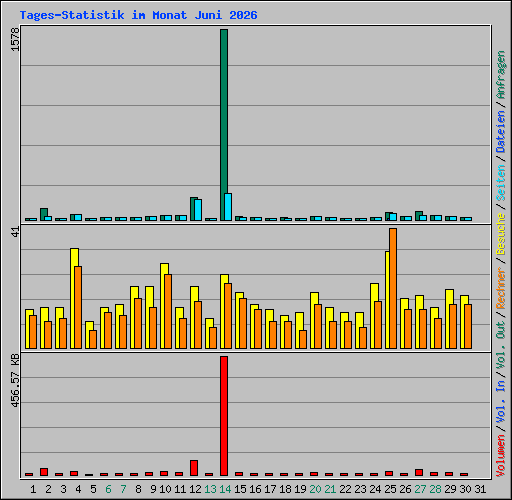Screen dimensions: 512x500
Task: Click the middle axis value 41
Action: click(15, 232)
